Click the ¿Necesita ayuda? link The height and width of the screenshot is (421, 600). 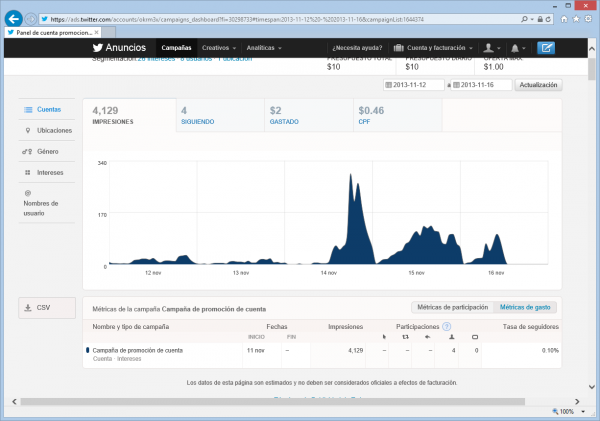(357, 48)
